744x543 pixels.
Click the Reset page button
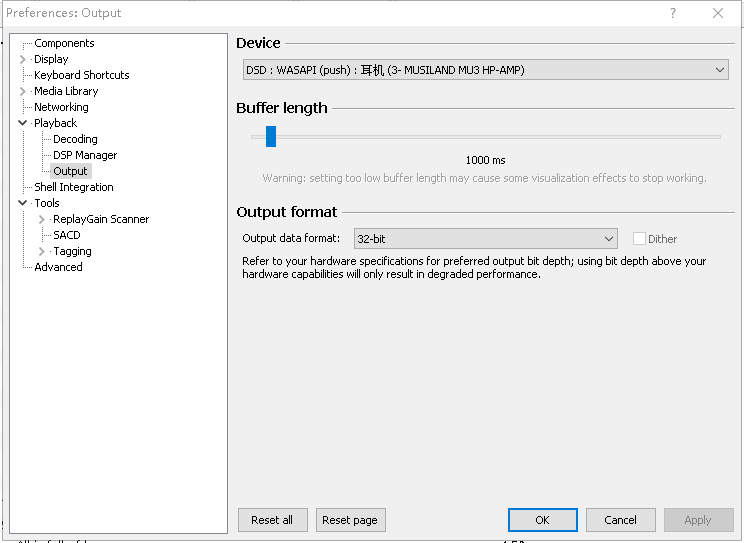[350, 520]
